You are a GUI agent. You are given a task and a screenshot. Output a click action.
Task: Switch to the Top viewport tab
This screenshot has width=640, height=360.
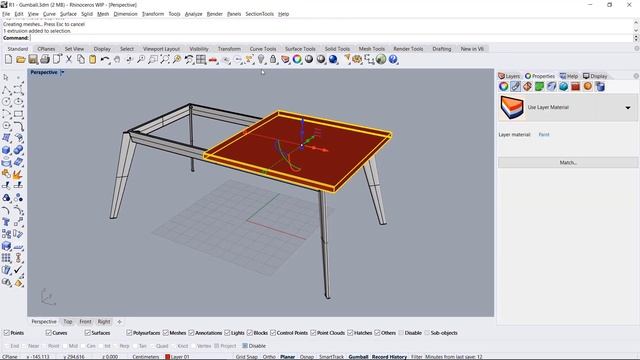pyautogui.click(x=68, y=322)
